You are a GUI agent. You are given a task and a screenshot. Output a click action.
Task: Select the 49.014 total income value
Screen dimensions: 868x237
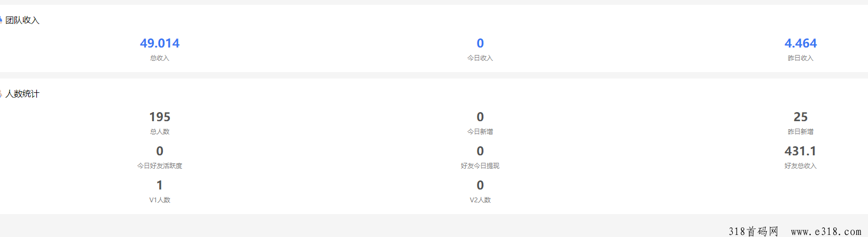point(160,43)
